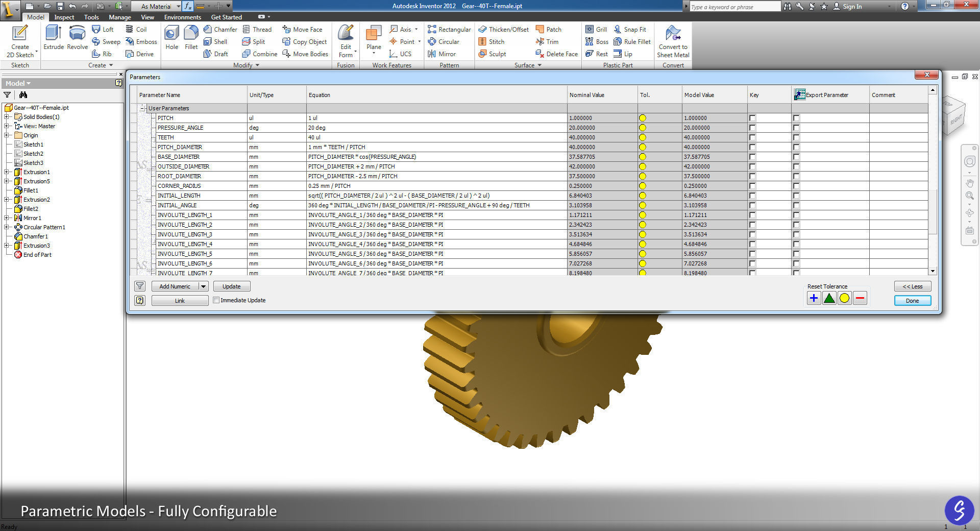980x531 pixels.
Task: Choose the Loft tool
Action: [103, 30]
